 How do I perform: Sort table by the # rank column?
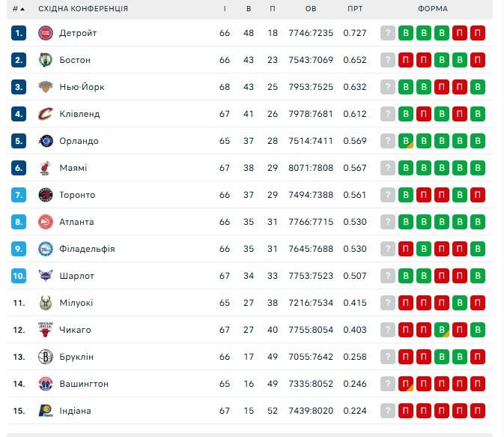18,9
